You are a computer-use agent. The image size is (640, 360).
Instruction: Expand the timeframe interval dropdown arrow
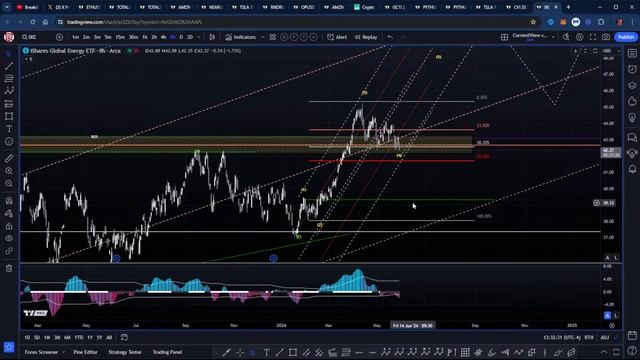(199, 37)
